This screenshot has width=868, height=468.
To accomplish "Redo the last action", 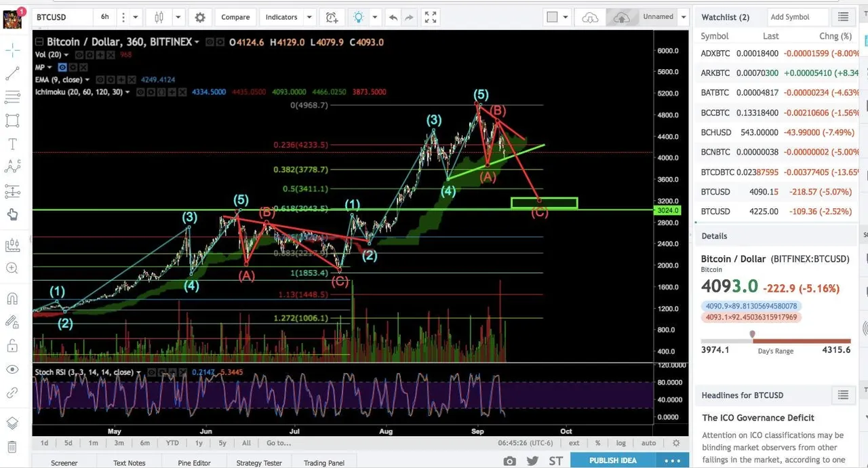I will click(409, 17).
